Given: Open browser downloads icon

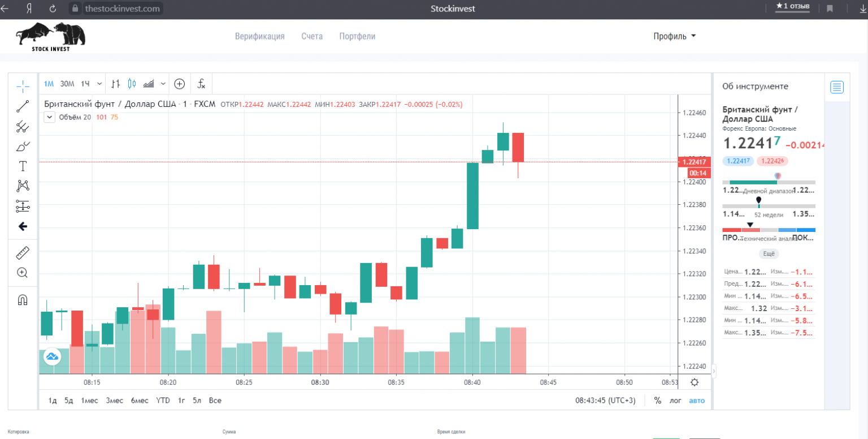Looking at the screenshot, I should (x=862, y=8).
